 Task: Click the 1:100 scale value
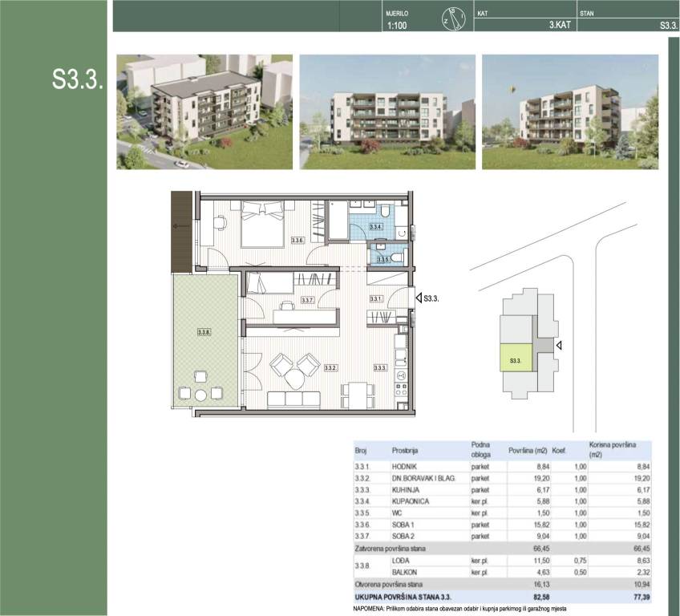click(397, 26)
